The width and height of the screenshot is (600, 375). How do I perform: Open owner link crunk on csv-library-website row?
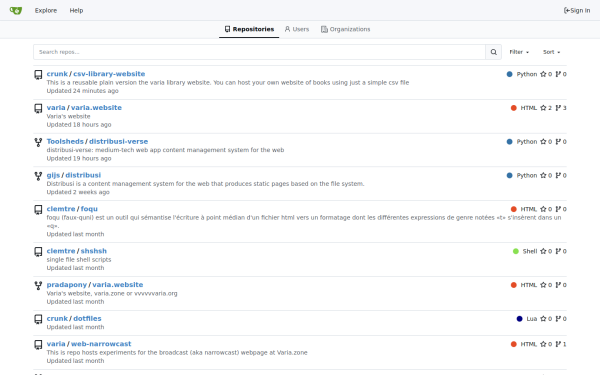57,74
